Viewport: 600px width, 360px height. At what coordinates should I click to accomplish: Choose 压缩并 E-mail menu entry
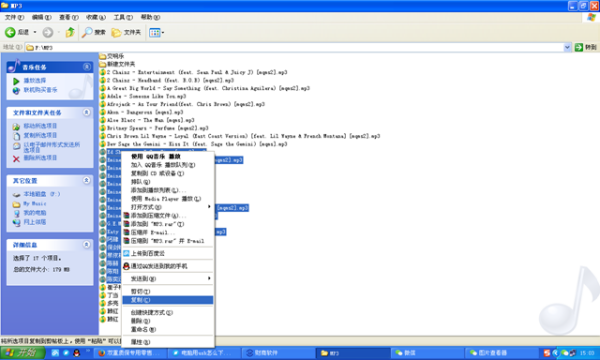click(168, 232)
